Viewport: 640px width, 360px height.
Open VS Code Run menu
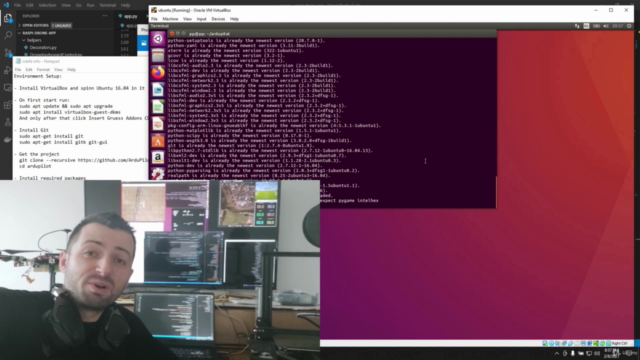[x=90, y=5]
